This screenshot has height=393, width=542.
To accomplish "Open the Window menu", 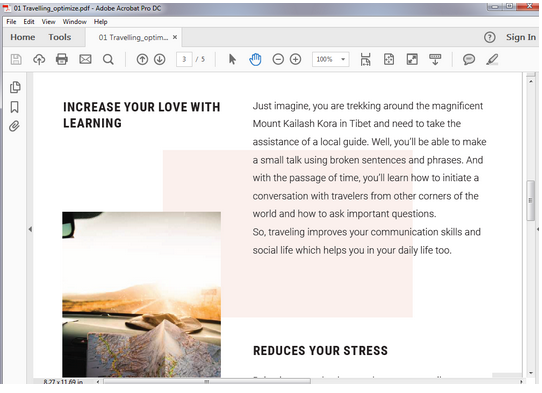I will coord(74,22).
